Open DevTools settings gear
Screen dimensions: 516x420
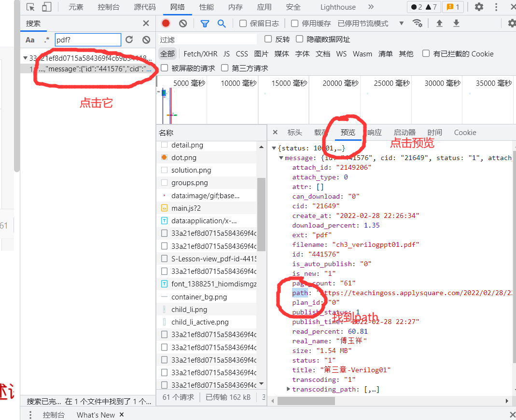point(479,7)
